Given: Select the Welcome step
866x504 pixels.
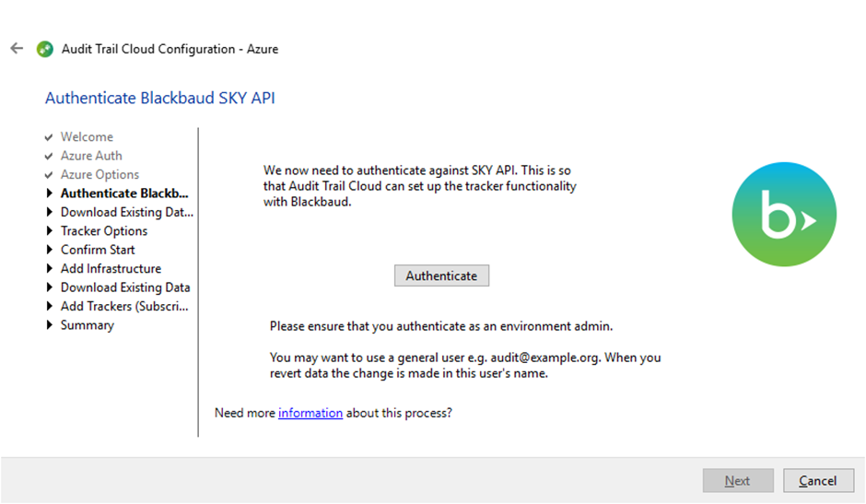Looking at the screenshot, I should (x=87, y=136).
